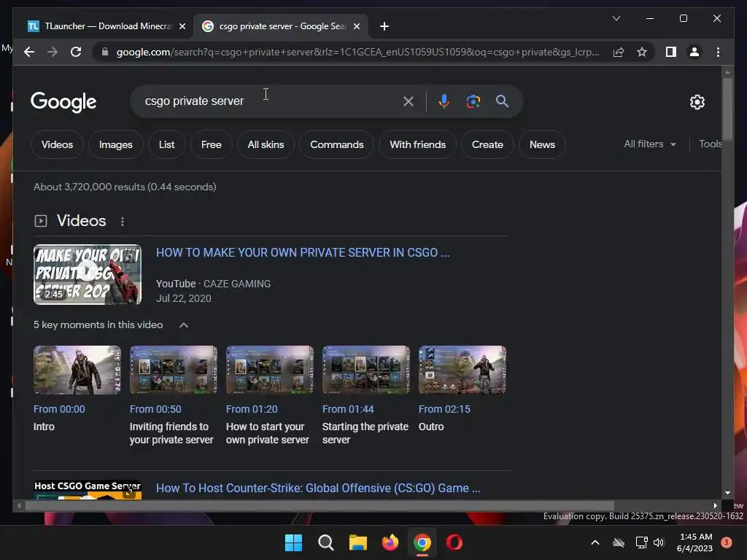747x560 pixels.
Task: Open the HOW TO MAKE YOUR OWN PRIVATE SERVER video link
Action: pyautogui.click(x=303, y=252)
